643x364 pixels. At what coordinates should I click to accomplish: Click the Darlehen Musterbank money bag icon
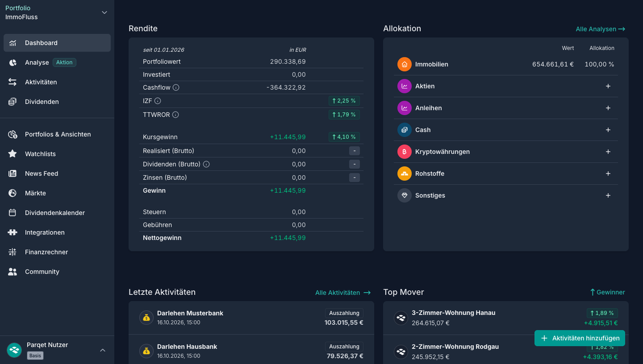coord(146,318)
